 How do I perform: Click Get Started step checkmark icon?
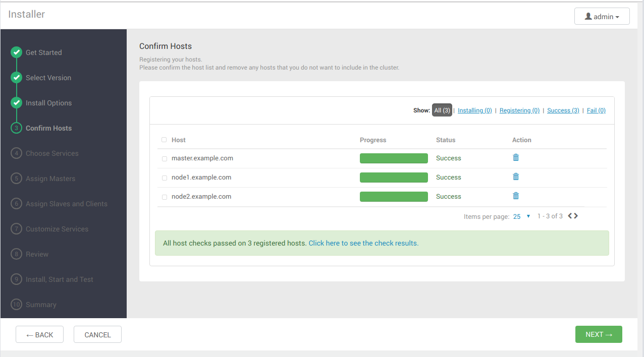16,52
